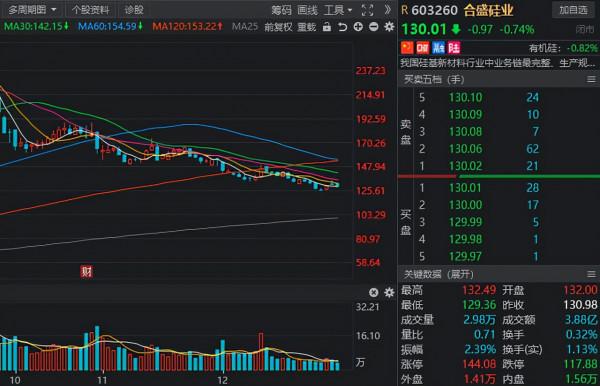Click buy level 2 price 130.00
This screenshot has width=600, height=386.
pos(465,205)
